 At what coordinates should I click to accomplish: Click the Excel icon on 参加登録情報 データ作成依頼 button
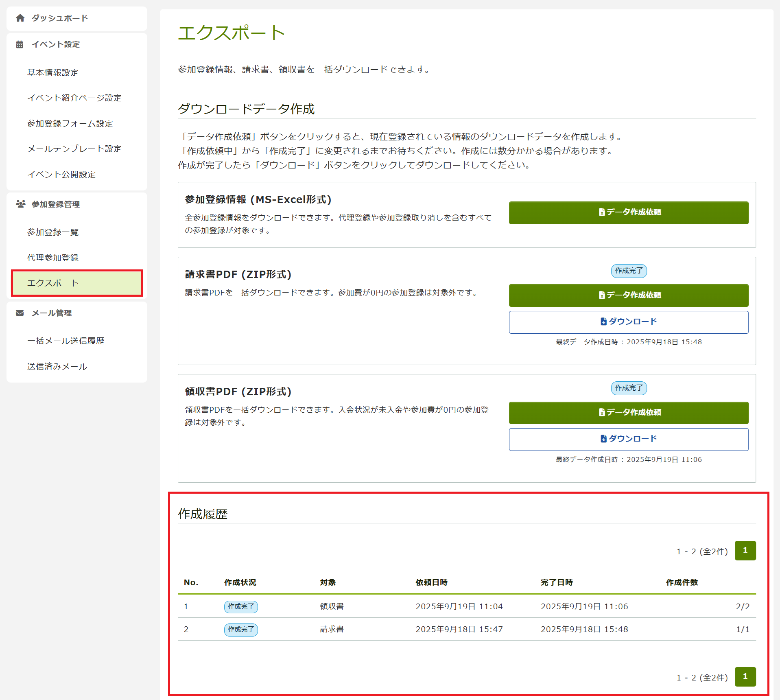coord(602,212)
